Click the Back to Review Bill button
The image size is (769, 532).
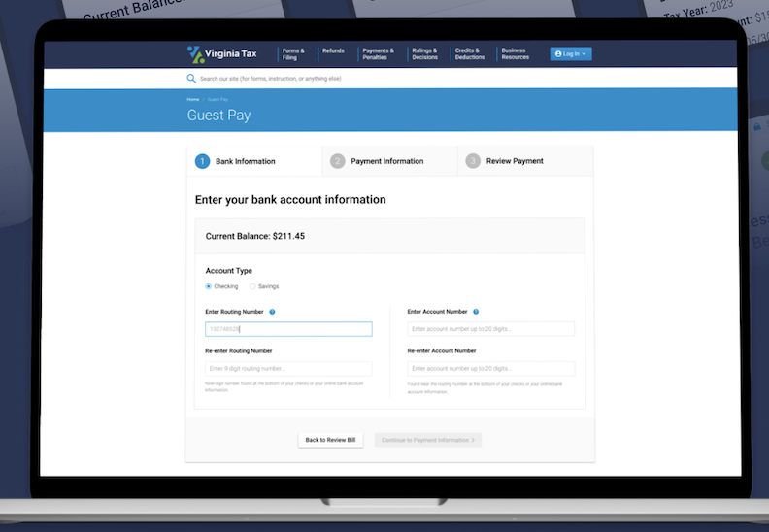click(x=330, y=440)
